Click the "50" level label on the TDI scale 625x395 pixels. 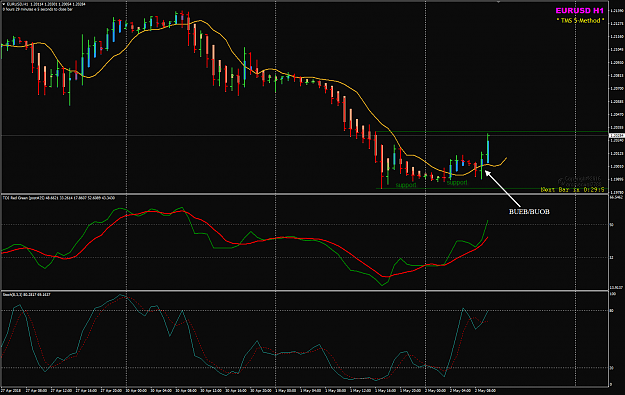point(612,225)
